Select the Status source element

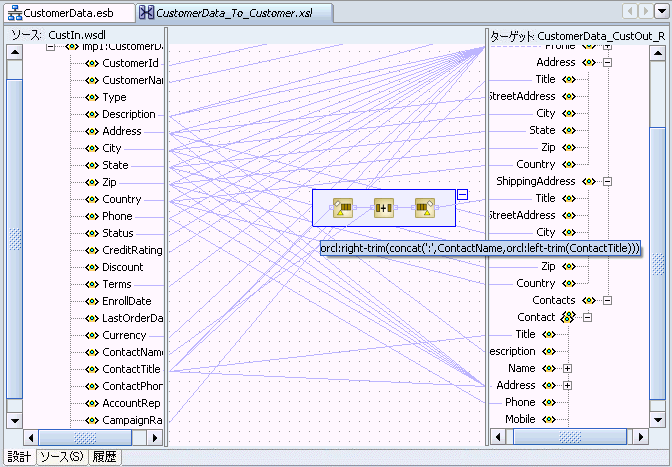118,233
